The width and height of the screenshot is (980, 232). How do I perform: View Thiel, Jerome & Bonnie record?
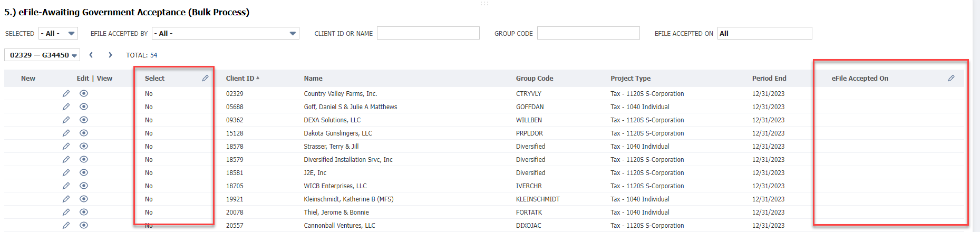84,212
